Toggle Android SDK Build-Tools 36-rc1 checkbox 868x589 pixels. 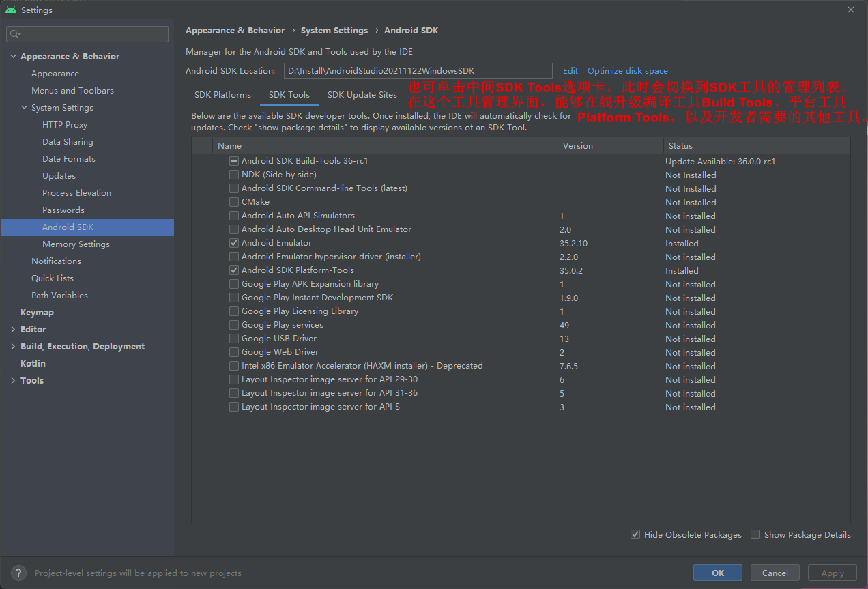click(234, 161)
